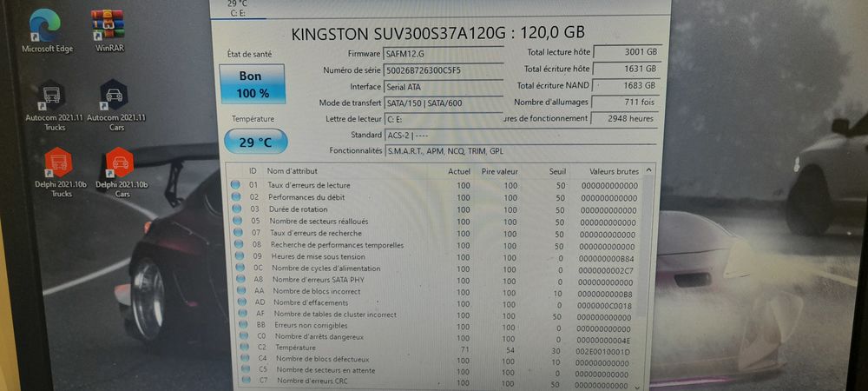Select row 05 Nombre de secteurs réalloués
The width and height of the screenshot is (868, 391).
click(x=435, y=222)
